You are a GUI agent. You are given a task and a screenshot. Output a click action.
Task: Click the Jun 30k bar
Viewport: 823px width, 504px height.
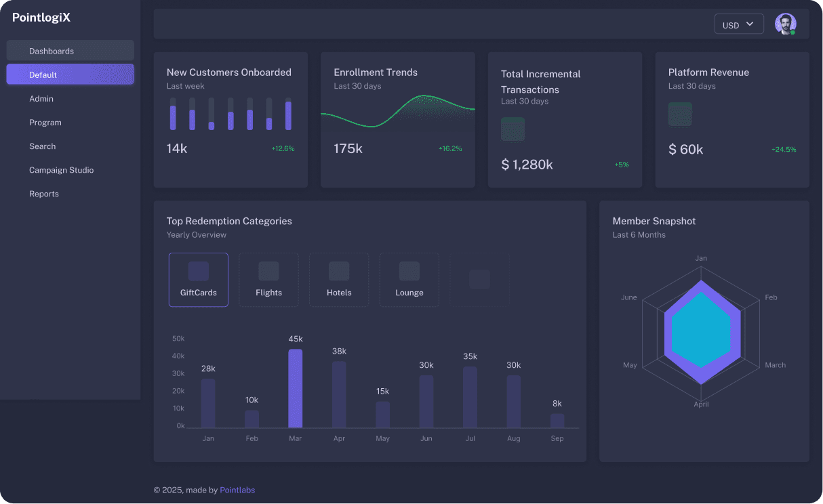click(426, 402)
